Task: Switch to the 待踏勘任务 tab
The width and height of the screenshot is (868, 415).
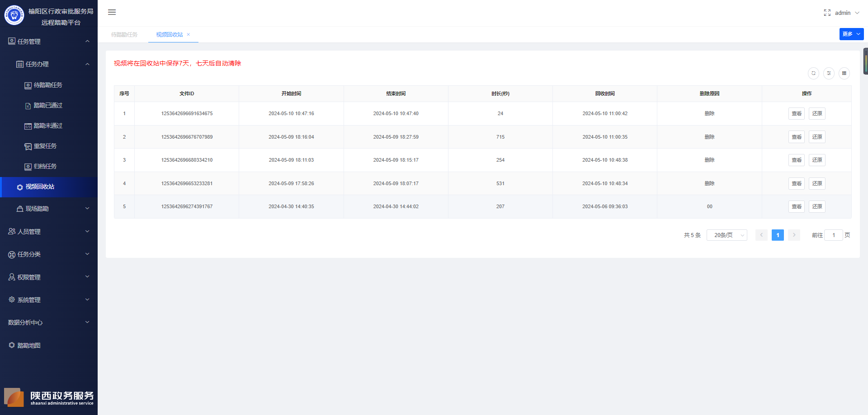Action: pyautogui.click(x=124, y=35)
